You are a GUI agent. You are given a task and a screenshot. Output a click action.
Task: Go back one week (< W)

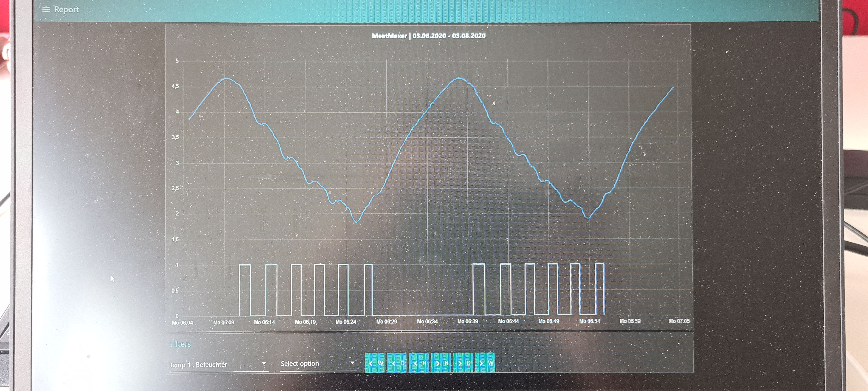coord(375,363)
